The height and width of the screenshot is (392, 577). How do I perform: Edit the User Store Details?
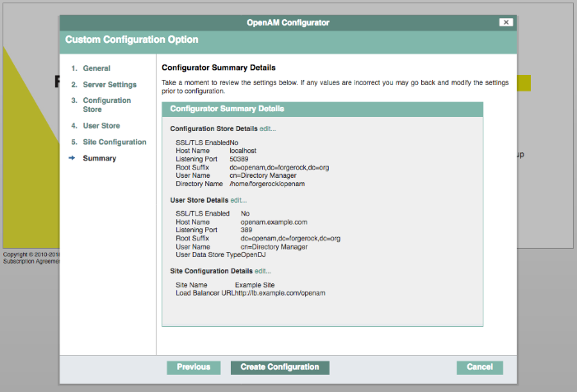pyautogui.click(x=238, y=200)
